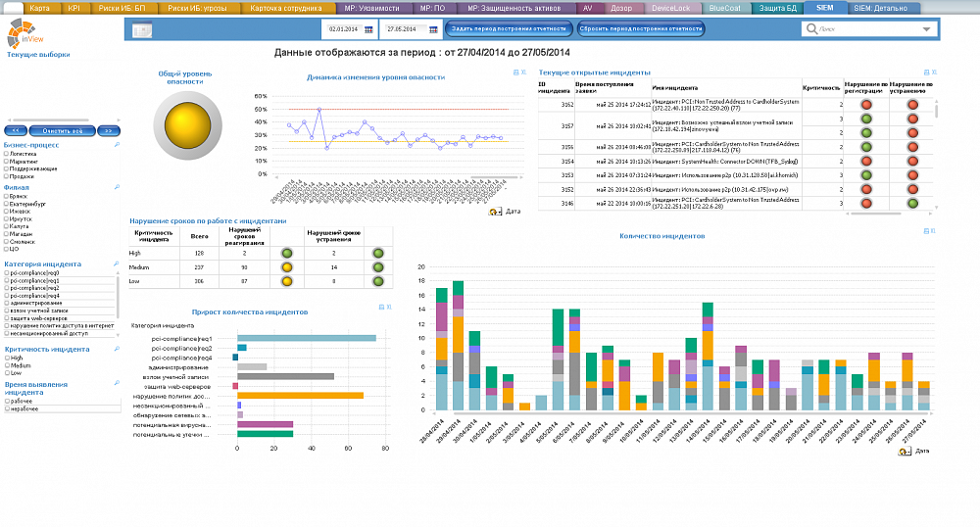The height and width of the screenshot is (527, 980).
Task: Check the pci-compliance|req2 category checkbox
Action: tap(6, 288)
